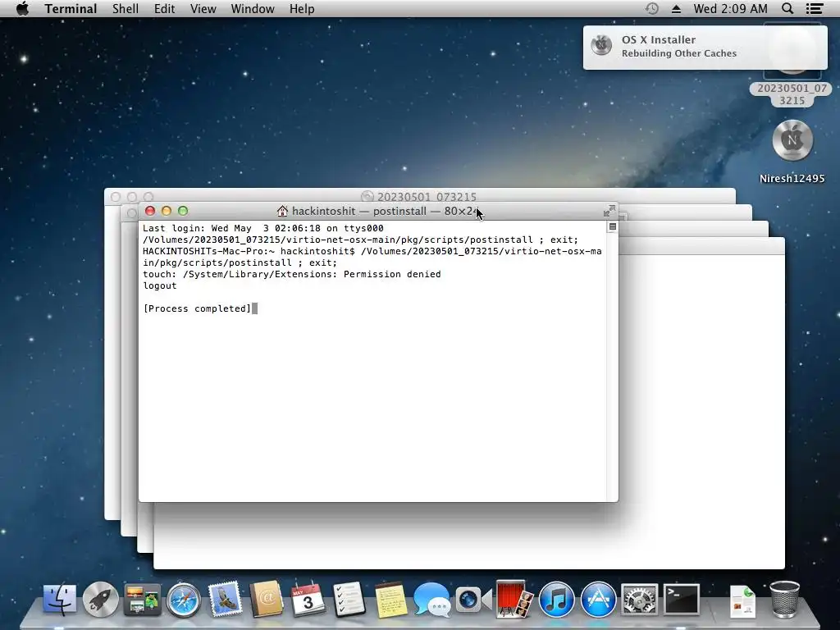Open the Terminal application menu
The image size is (840, 630).
pyautogui.click(x=71, y=8)
